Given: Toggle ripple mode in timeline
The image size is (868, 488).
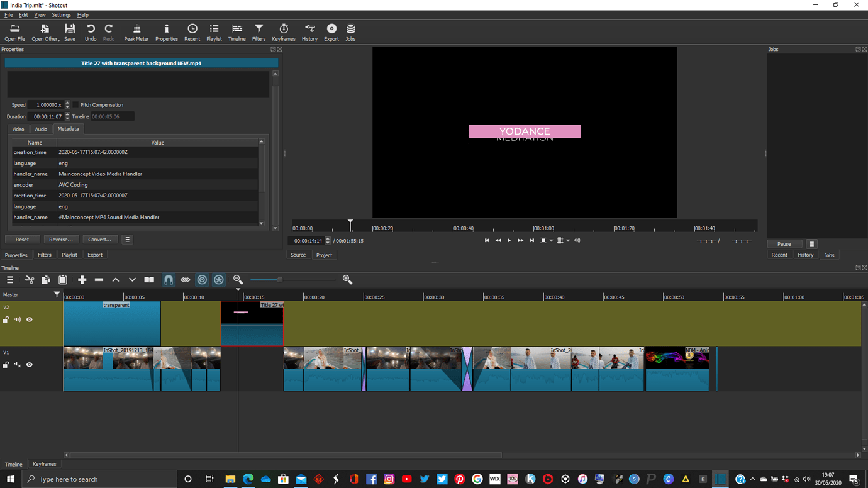Looking at the screenshot, I should 202,280.
